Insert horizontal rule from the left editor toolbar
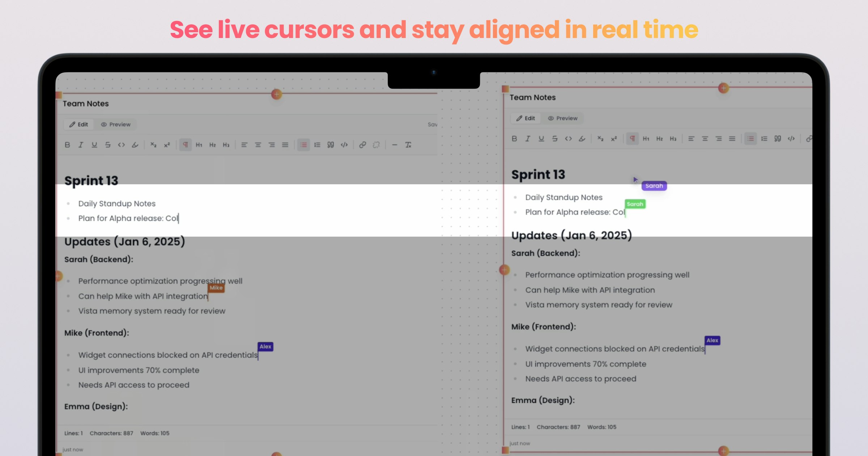 395,145
